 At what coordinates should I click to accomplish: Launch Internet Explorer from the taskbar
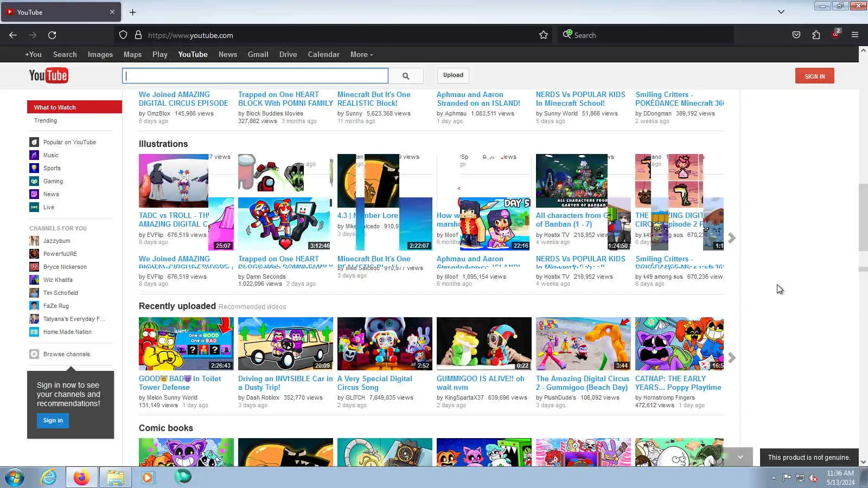click(49, 477)
